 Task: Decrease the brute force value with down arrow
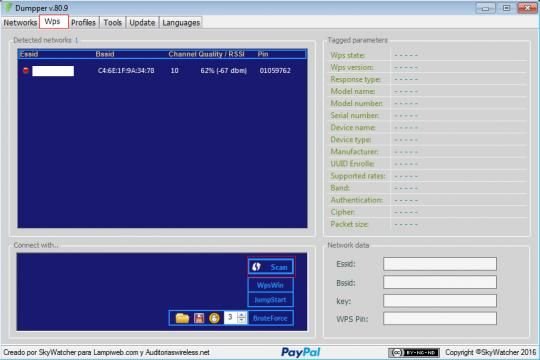tap(242, 321)
